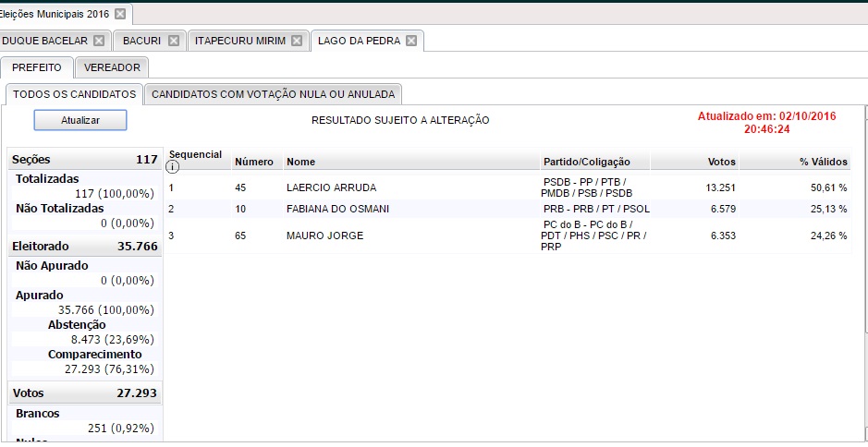868x447 pixels.
Task: Close the Eleições Municipais 2016 tab
Action: point(121,14)
